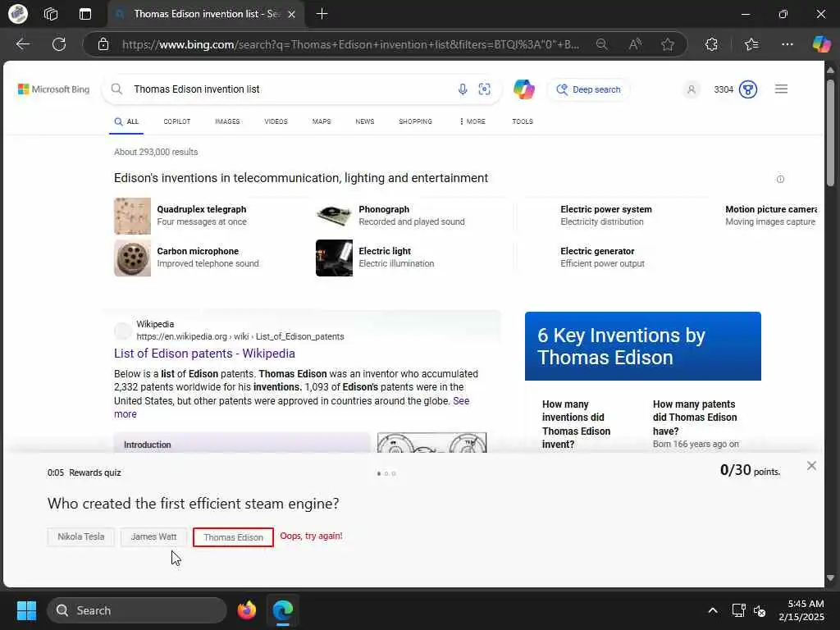840x630 pixels.
Task: Open the favorites list
Action: (x=751, y=44)
